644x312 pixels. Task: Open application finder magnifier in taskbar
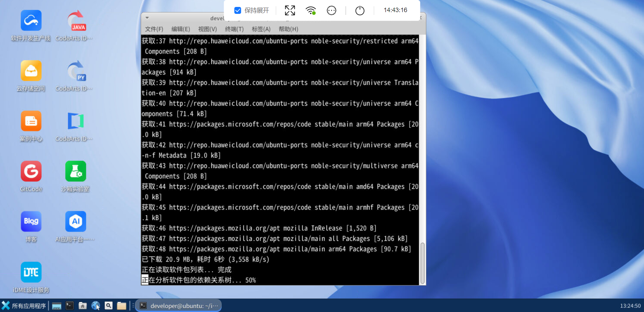pos(109,305)
